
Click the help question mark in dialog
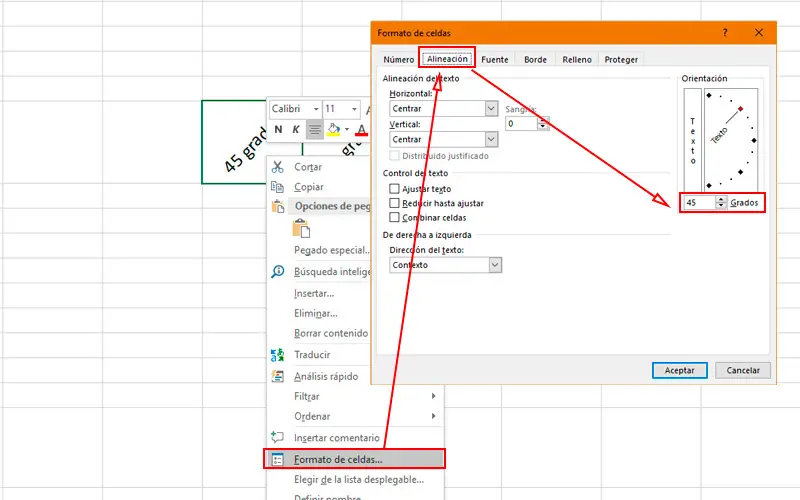pos(725,33)
